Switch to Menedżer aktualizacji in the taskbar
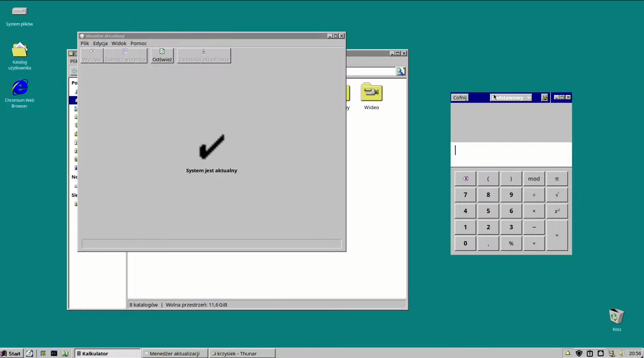Screen dimensions: 644x358 coord(175,353)
